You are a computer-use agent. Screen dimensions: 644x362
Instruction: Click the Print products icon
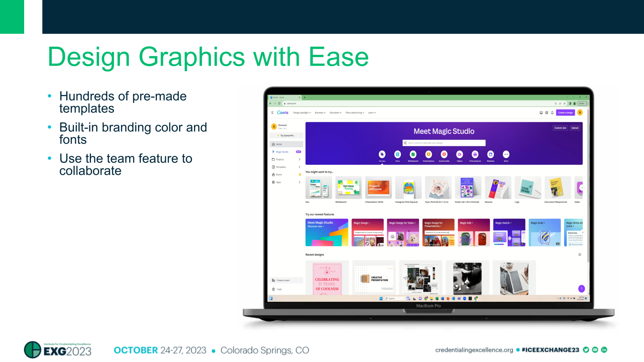click(475, 154)
